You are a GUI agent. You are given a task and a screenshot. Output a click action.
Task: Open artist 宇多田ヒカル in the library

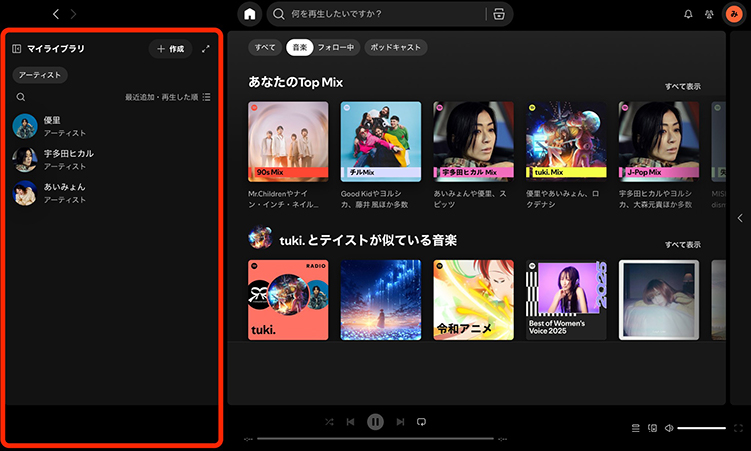click(112, 159)
